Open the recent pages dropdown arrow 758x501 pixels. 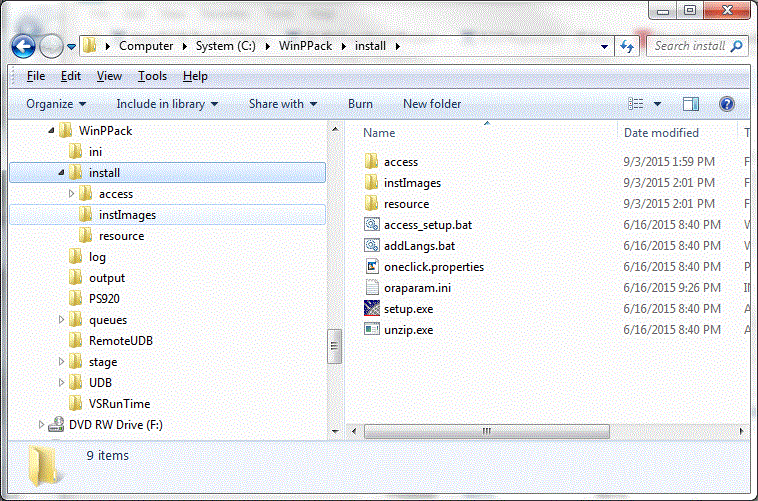[x=71, y=47]
